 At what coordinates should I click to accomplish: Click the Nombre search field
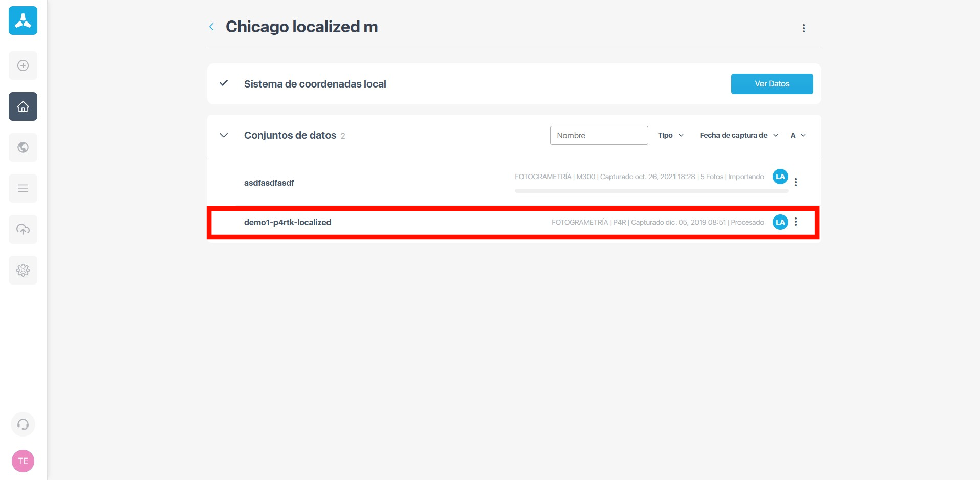point(599,135)
